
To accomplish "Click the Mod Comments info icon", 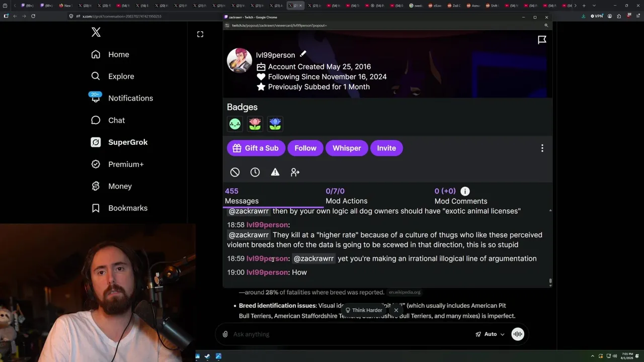I will tap(465, 191).
